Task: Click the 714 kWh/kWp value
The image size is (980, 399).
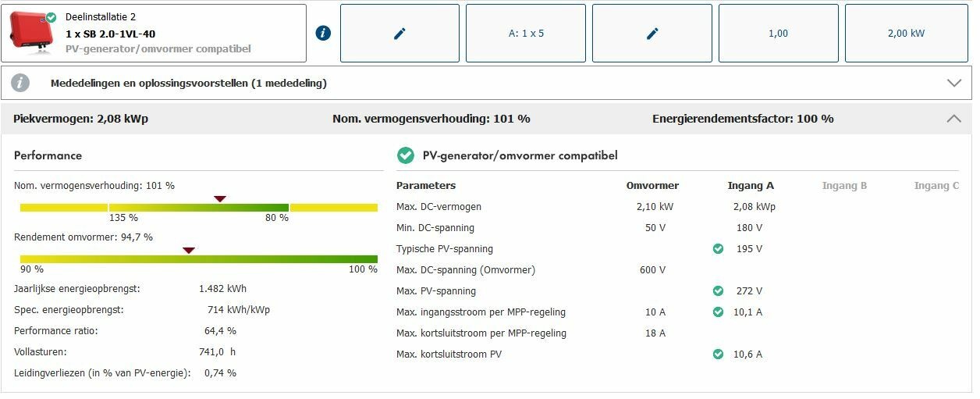Action: point(238,310)
